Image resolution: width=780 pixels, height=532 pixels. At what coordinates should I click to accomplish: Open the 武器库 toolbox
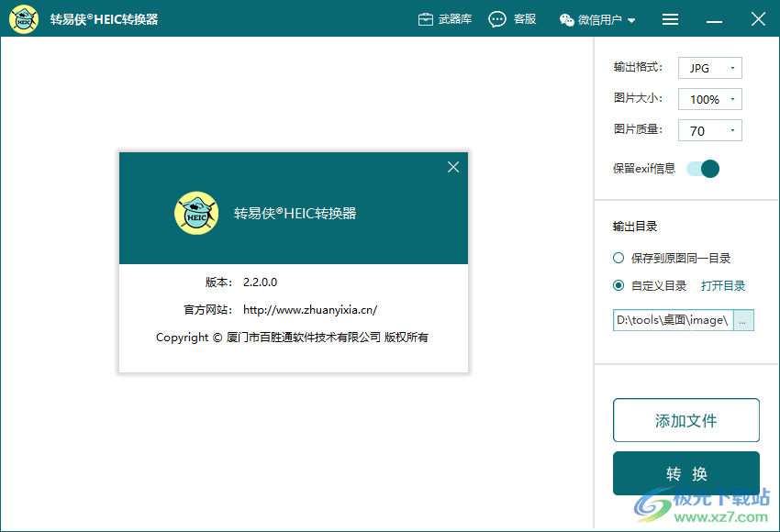445,19
